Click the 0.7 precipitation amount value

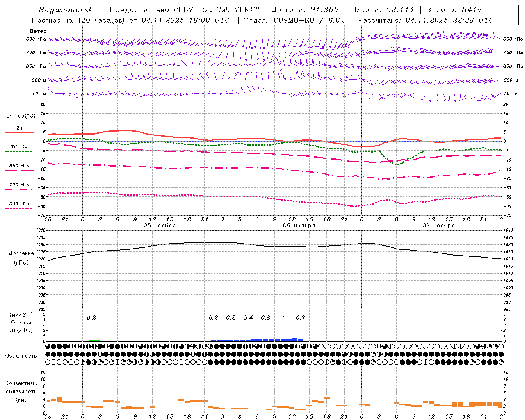(301, 317)
